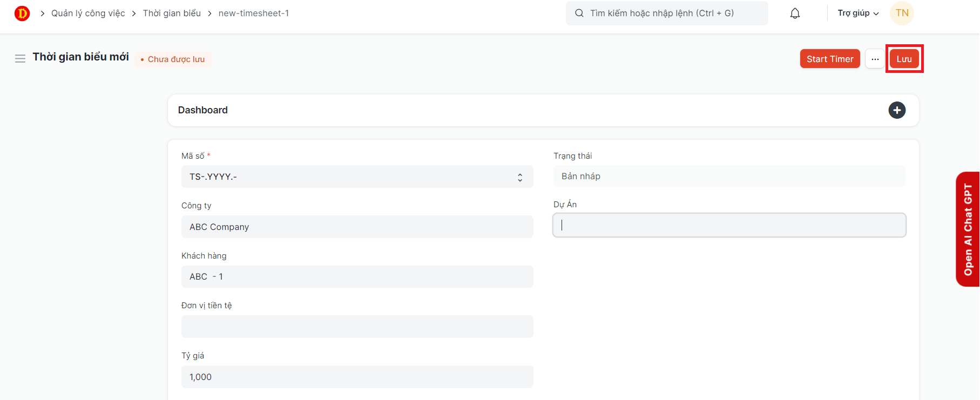This screenshot has width=980, height=400.
Task: Go to Quản lý công việc breadcrumb
Action: coord(88,13)
